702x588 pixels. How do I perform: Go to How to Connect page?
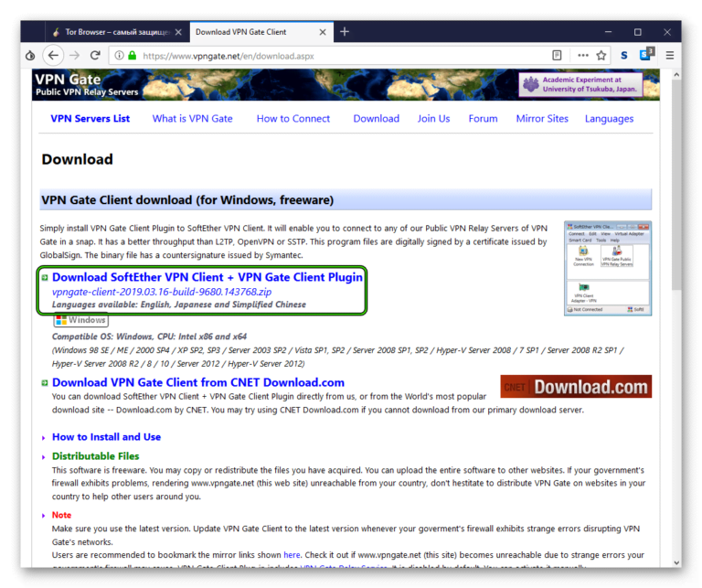293,119
